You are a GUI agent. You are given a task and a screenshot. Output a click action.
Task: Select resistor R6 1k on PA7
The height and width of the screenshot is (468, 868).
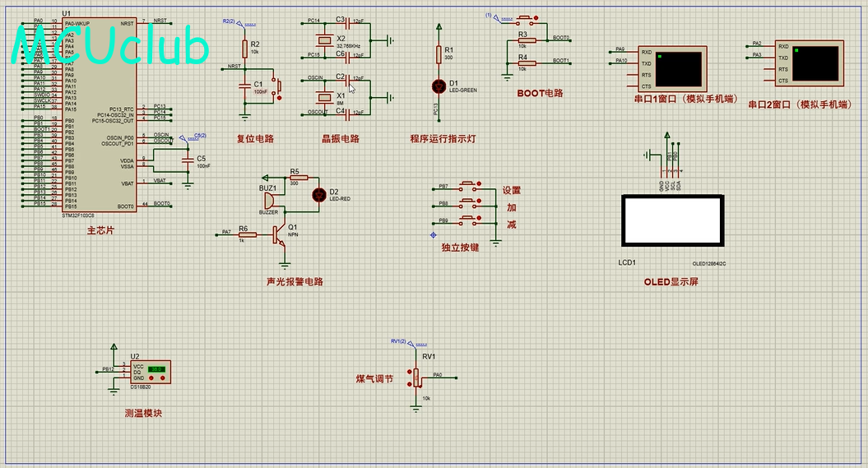click(248, 234)
